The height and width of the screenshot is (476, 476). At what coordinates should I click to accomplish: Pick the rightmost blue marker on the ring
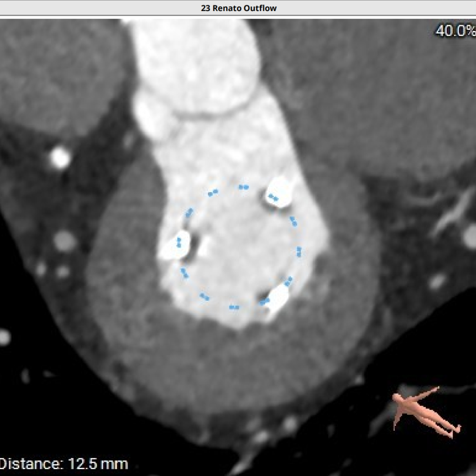[299, 252]
